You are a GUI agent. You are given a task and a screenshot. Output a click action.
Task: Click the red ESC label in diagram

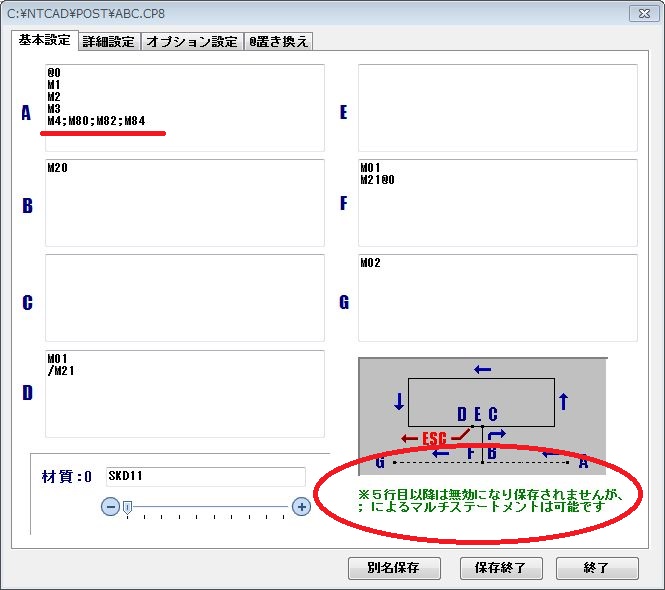pyautogui.click(x=433, y=438)
